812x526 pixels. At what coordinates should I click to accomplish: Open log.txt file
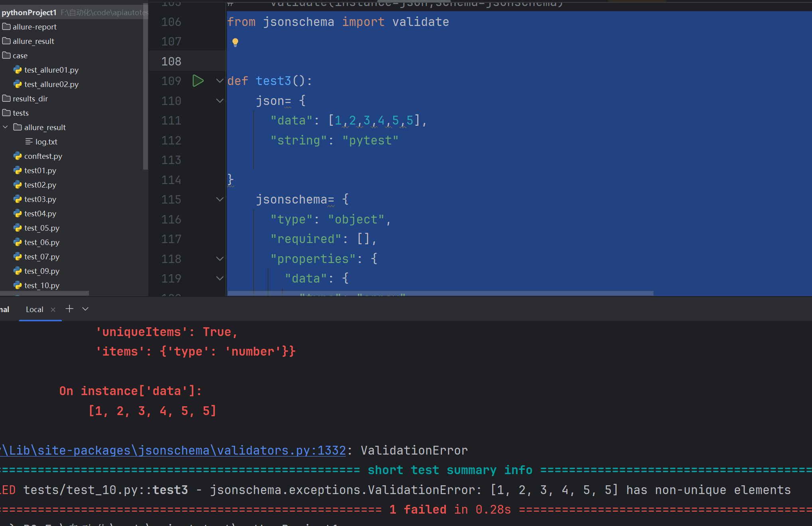click(46, 142)
